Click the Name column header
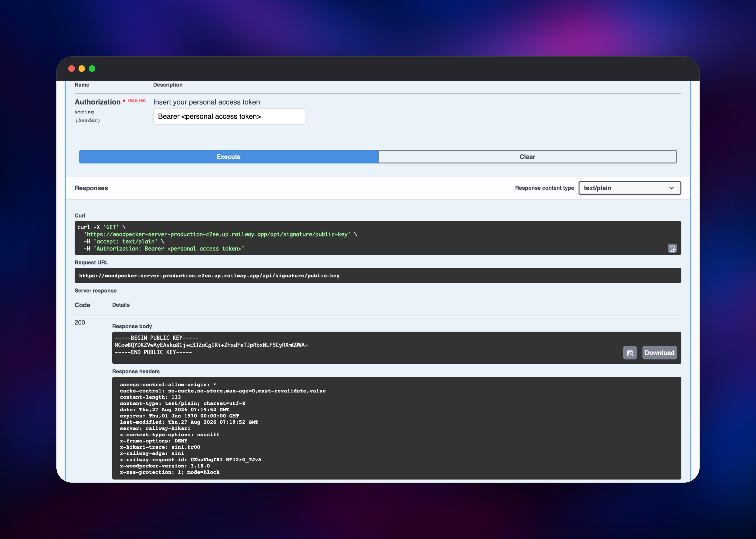This screenshot has width=756, height=539. click(82, 85)
